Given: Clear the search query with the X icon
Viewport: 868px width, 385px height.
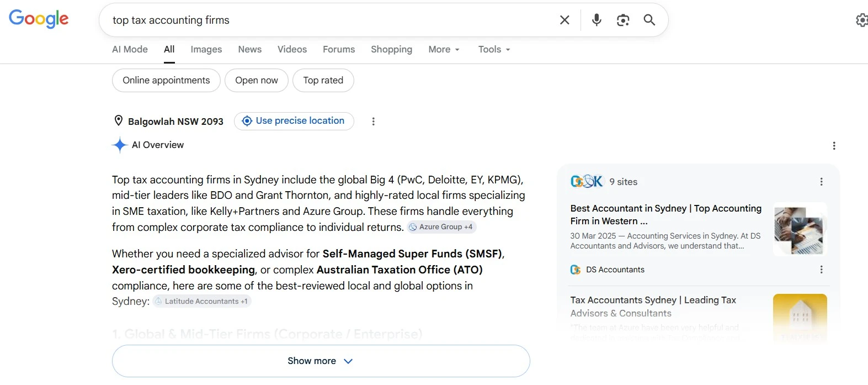Looking at the screenshot, I should coord(565,20).
